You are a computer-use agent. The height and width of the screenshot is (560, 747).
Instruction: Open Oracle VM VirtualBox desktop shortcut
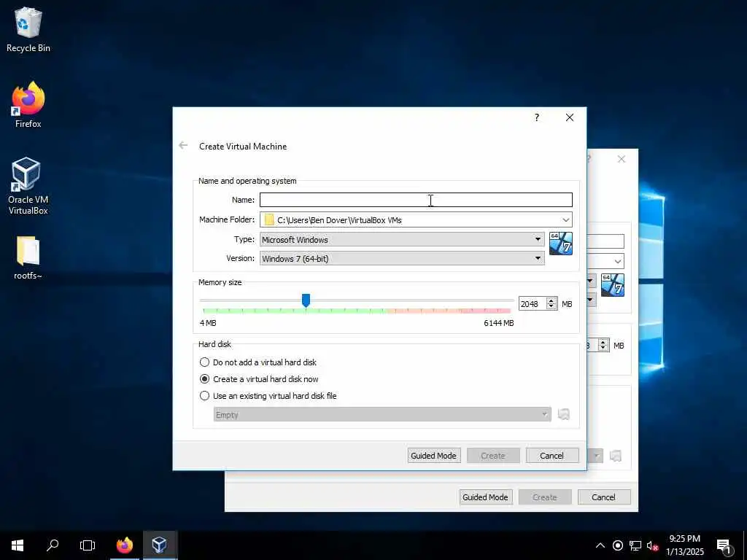tap(28, 186)
